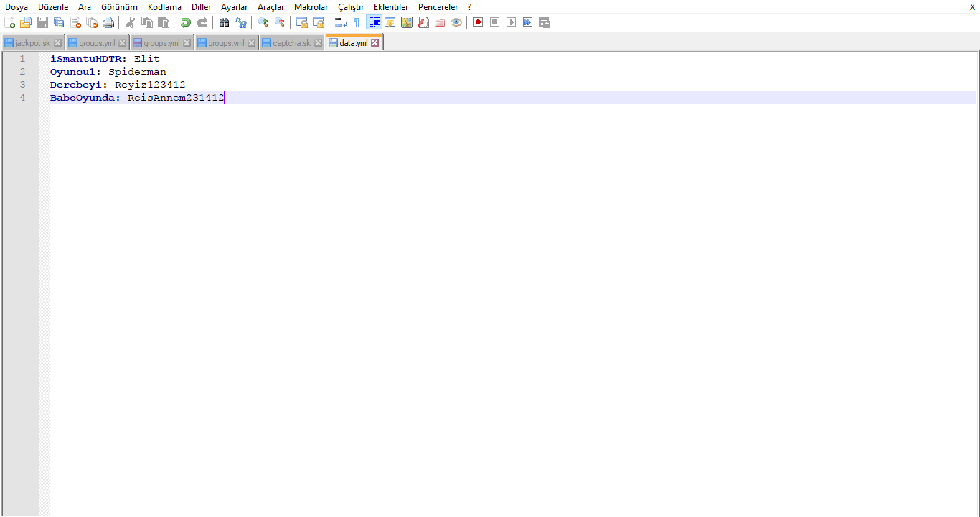Open the Araçlar menu

pyautogui.click(x=271, y=7)
